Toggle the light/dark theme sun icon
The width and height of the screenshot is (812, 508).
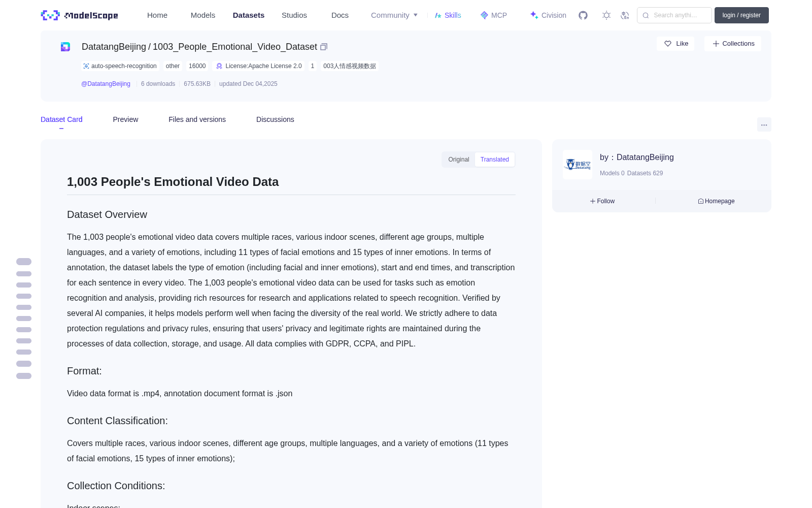pos(606,15)
